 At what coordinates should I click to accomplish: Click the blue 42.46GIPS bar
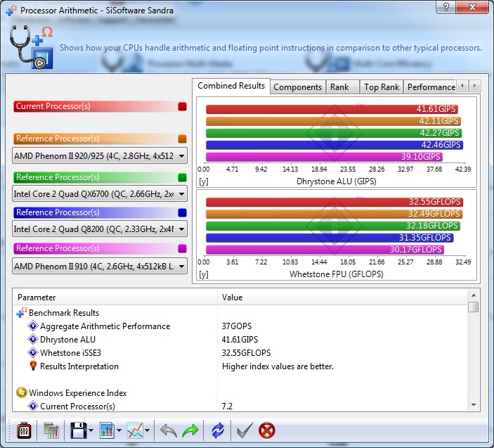334,145
